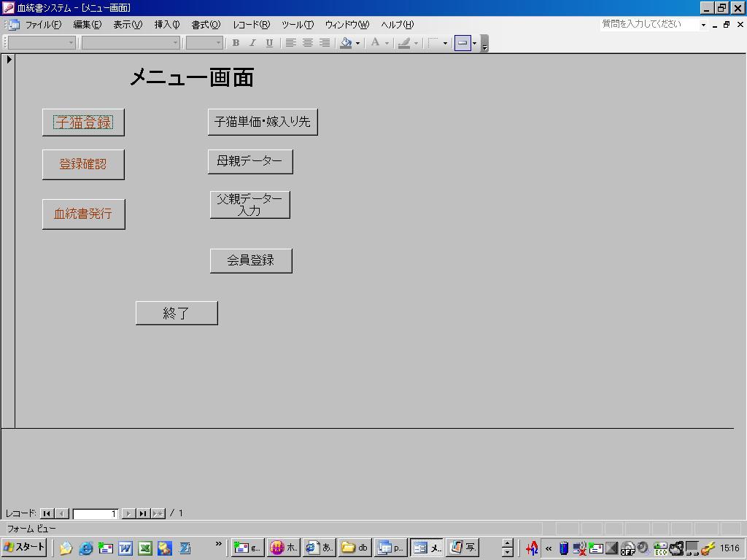747x560 pixels.
Task: Click the 会員登録 button
Action: click(x=251, y=260)
